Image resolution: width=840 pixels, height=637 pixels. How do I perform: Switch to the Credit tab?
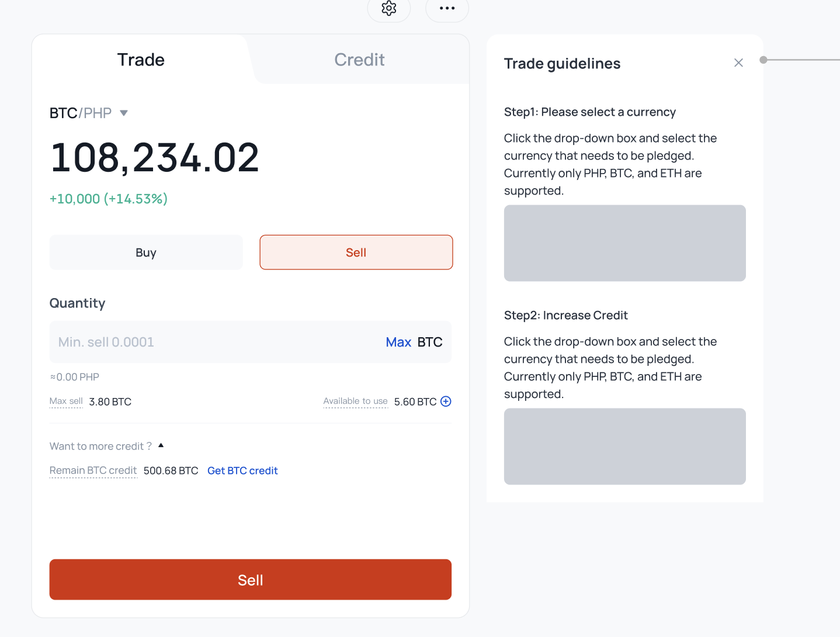tap(359, 60)
